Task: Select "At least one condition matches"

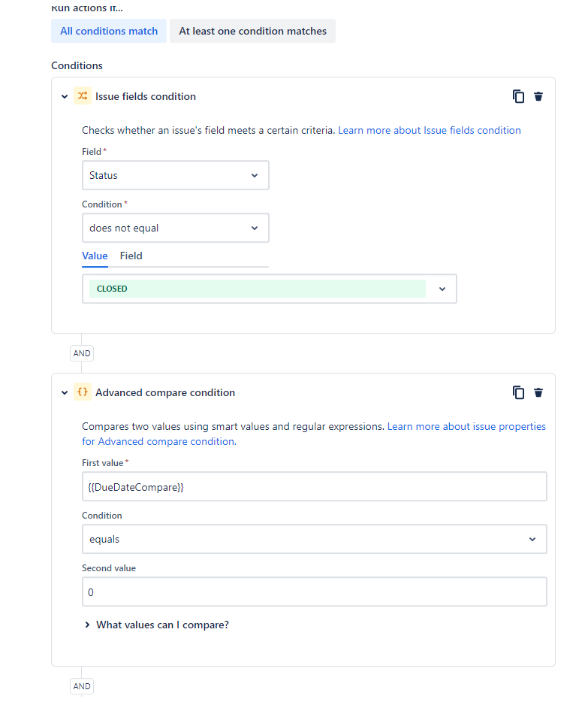Action: coord(252,31)
